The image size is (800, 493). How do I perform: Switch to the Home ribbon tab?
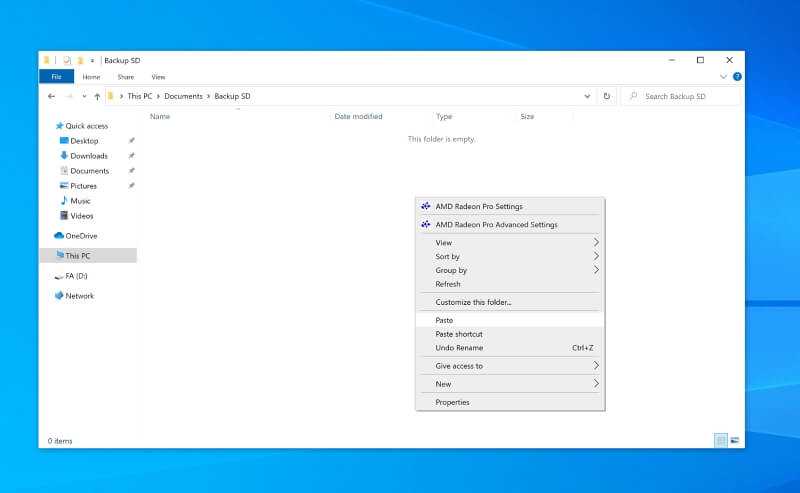click(91, 77)
